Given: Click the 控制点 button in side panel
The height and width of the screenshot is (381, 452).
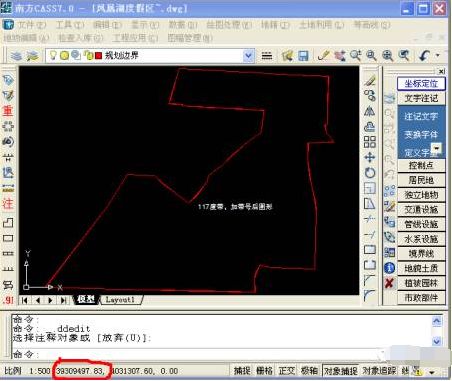Looking at the screenshot, I should coord(421,165).
